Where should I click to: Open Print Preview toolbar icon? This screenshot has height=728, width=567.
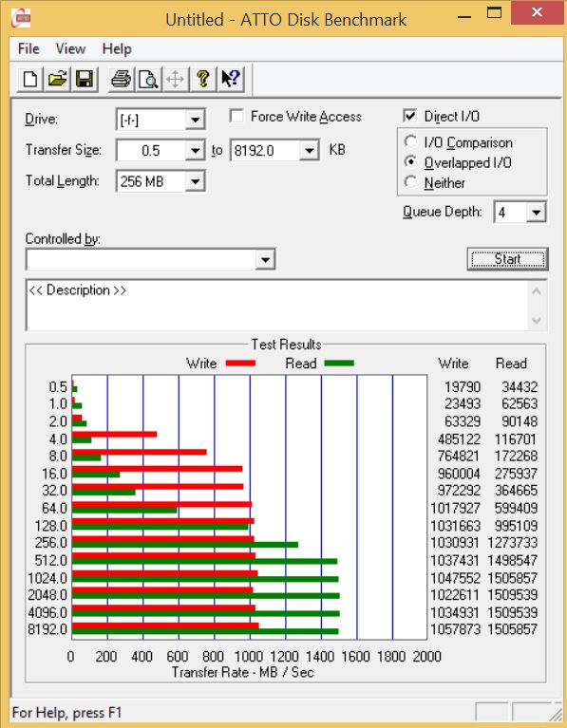pyautogui.click(x=148, y=79)
